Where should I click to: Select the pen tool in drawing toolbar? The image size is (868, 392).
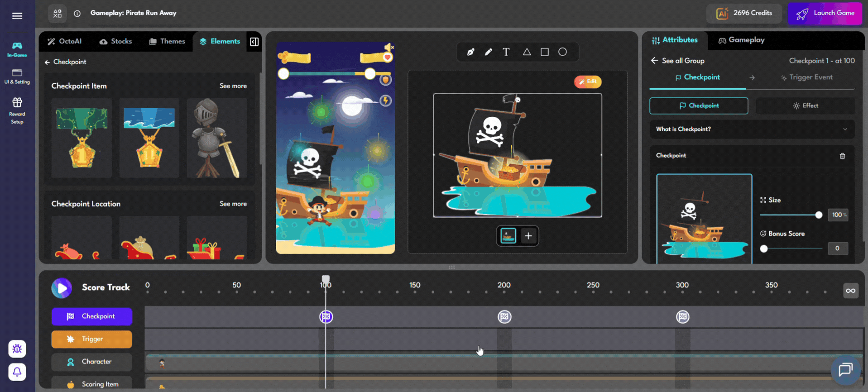(470, 52)
